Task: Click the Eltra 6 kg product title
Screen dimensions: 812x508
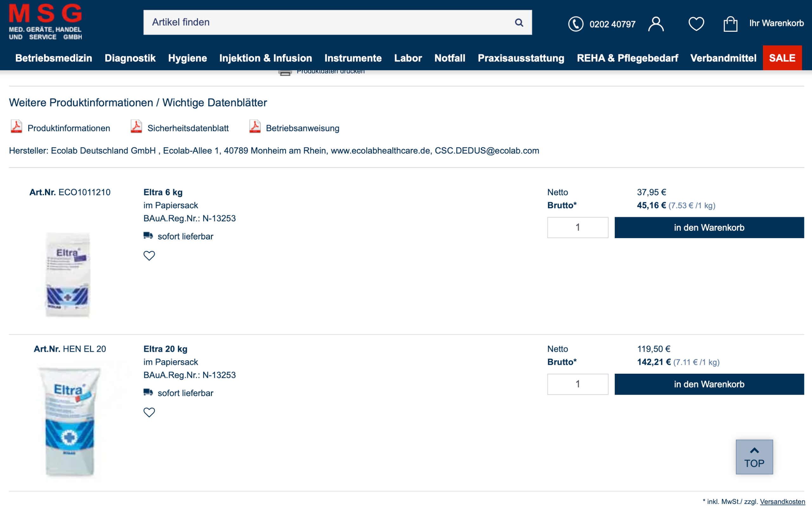Action: pos(163,192)
